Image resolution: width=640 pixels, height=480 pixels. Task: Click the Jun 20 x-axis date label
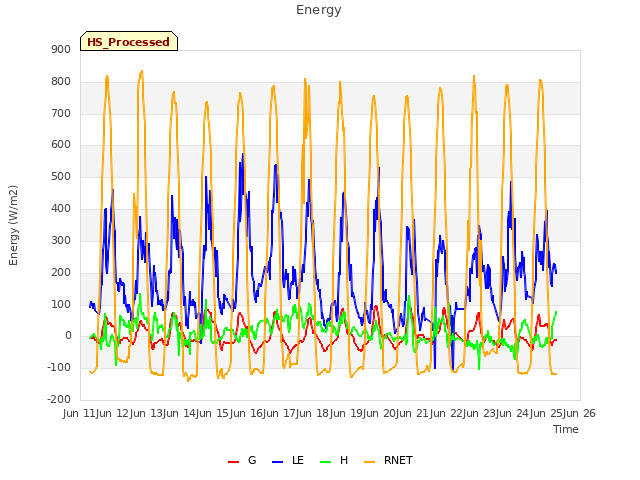click(381, 413)
